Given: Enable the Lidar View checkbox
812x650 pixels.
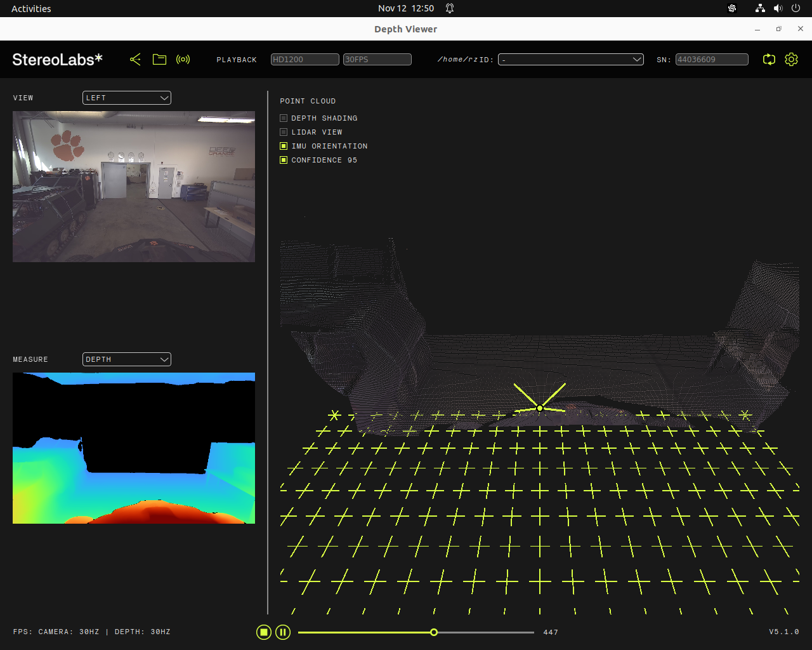Looking at the screenshot, I should tap(284, 132).
